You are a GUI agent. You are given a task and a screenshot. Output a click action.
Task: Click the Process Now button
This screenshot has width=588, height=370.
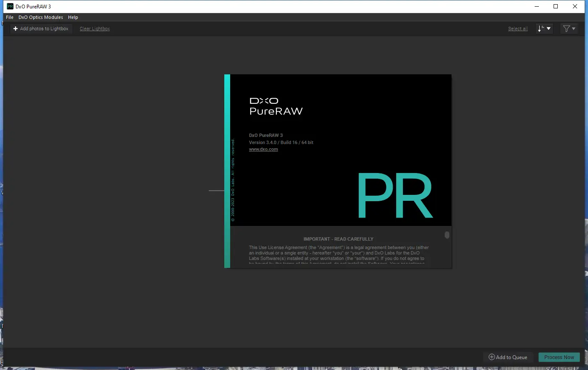pos(559,357)
